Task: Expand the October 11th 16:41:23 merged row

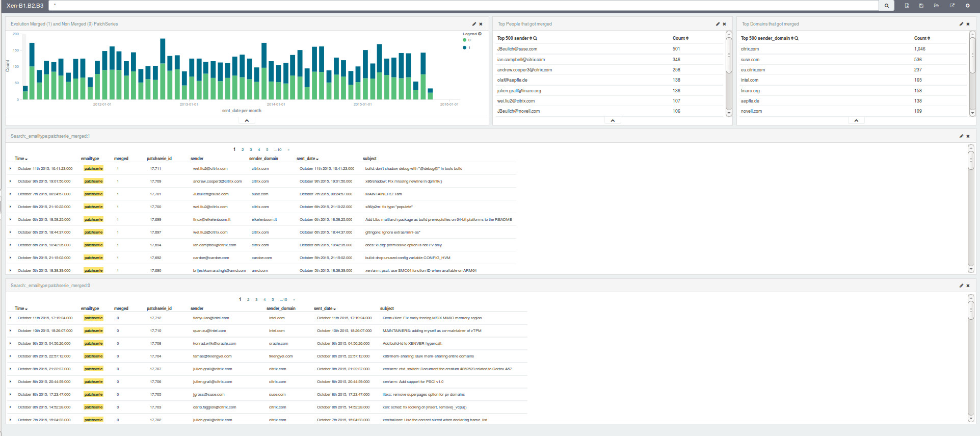Action: 10,168
